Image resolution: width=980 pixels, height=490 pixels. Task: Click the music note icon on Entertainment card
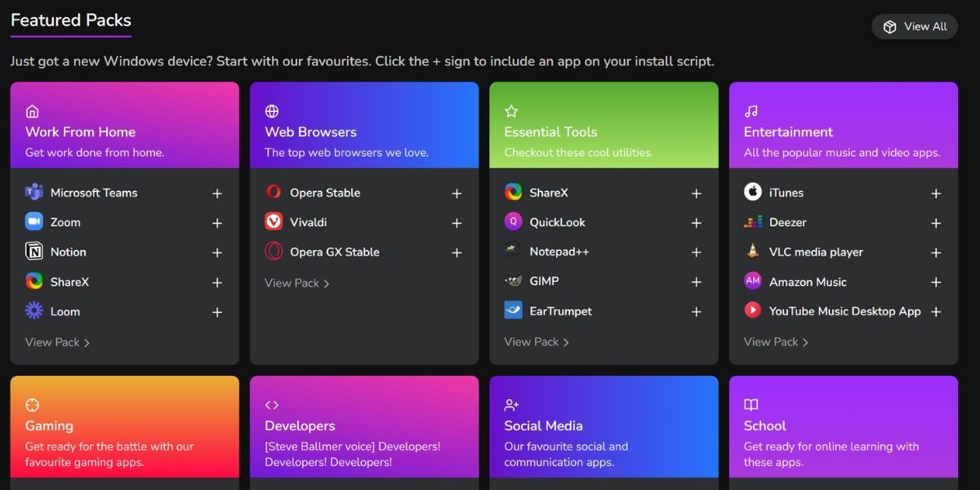tap(751, 111)
